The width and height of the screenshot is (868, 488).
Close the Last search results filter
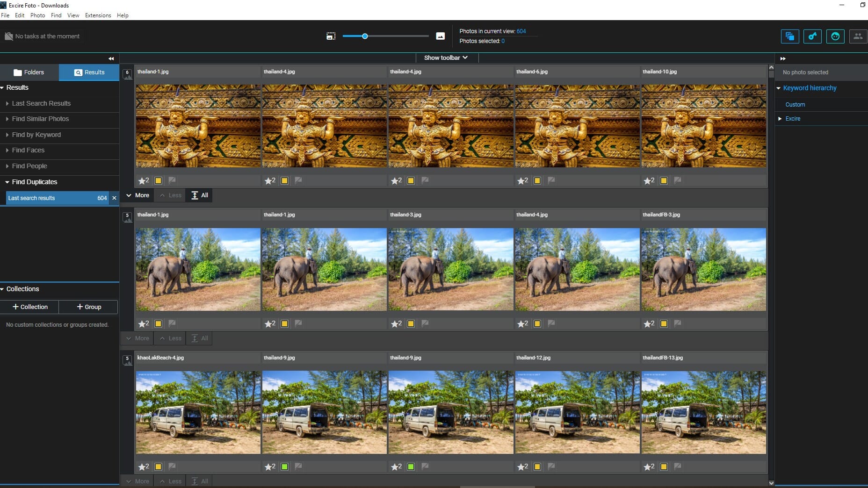(x=114, y=198)
